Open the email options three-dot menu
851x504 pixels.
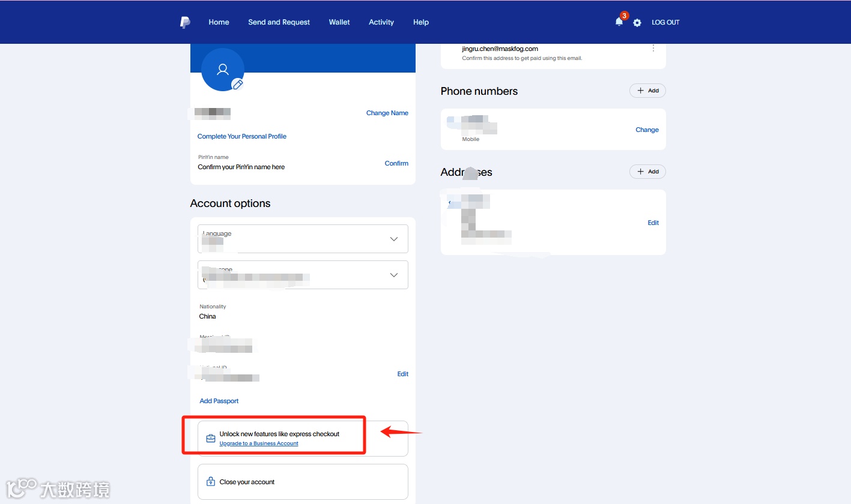point(653,48)
